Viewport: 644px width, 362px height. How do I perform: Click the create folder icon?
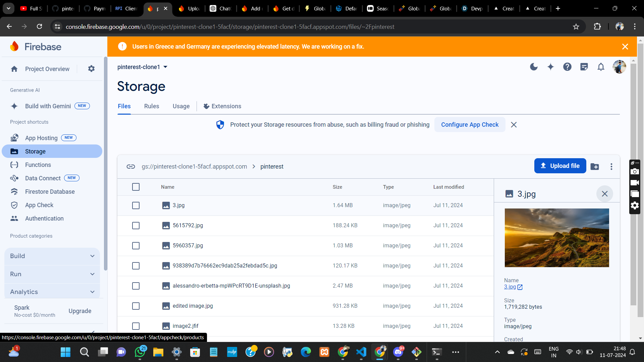tap(595, 167)
